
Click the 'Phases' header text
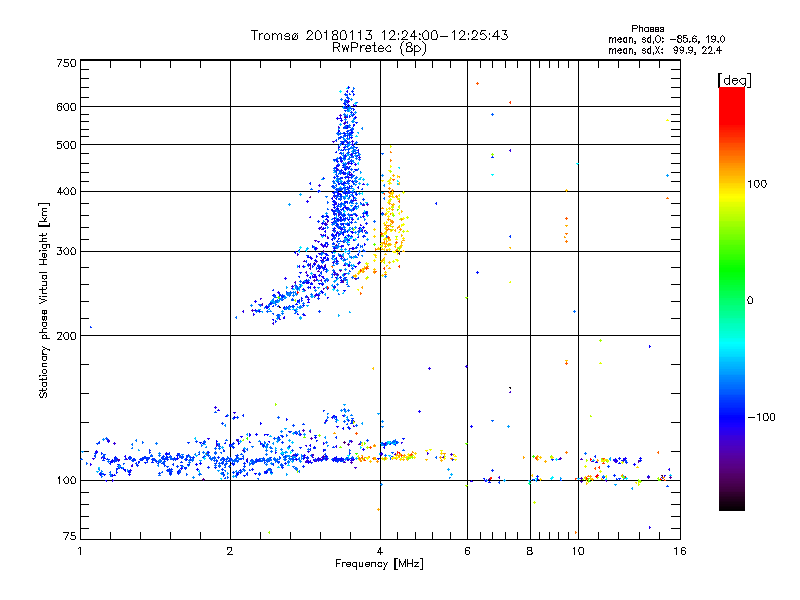[x=647, y=29]
